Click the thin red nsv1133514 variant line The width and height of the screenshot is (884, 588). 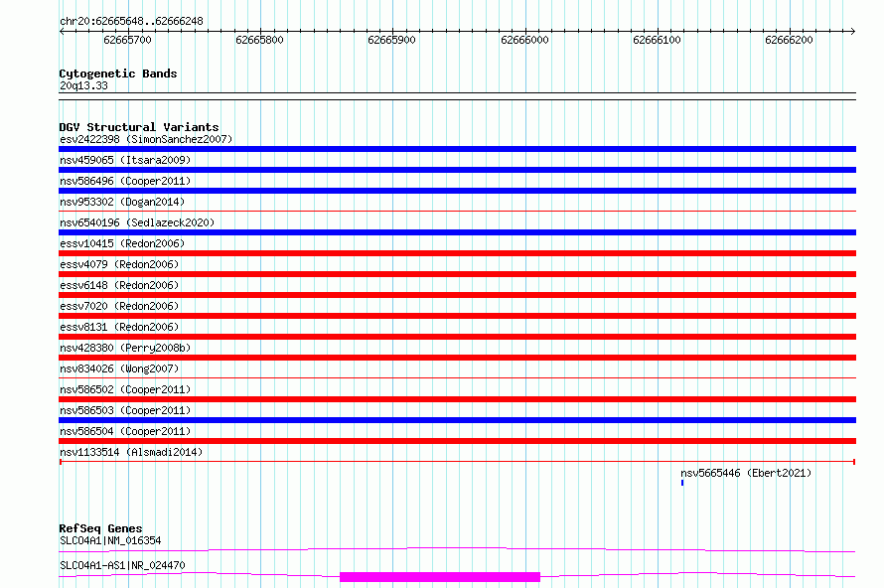(457, 462)
